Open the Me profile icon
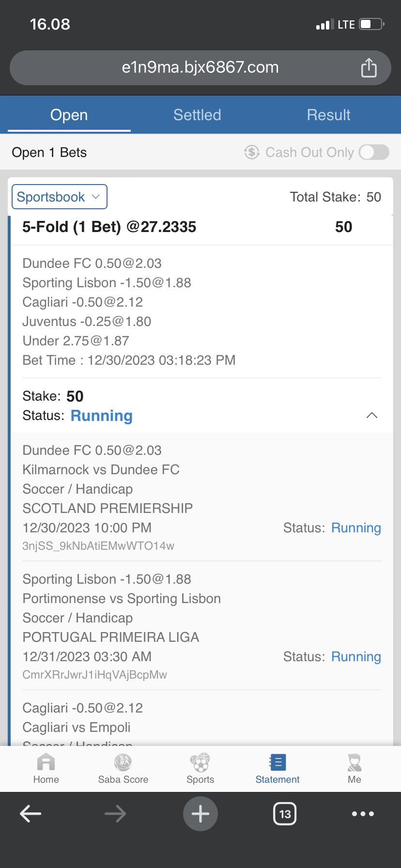The image size is (401, 868). tap(355, 763)
